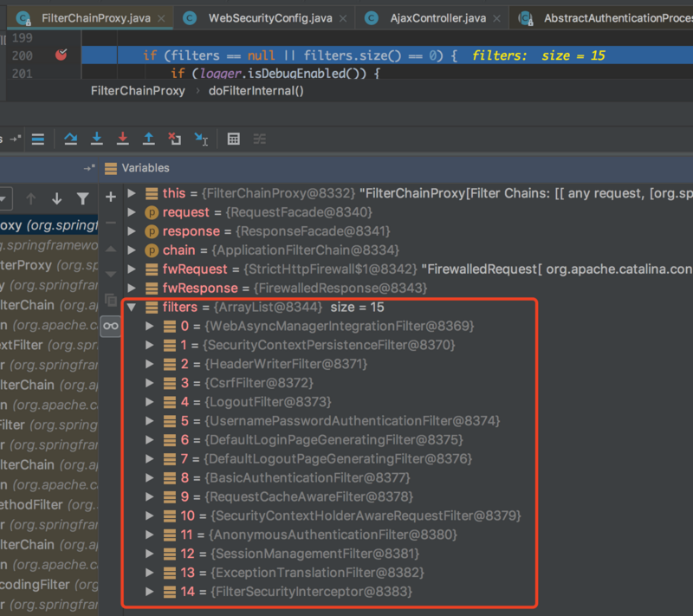Click doFilterInternal() in the breadcrumb
The width and height of the screenshot is (693, 616).
256,91
